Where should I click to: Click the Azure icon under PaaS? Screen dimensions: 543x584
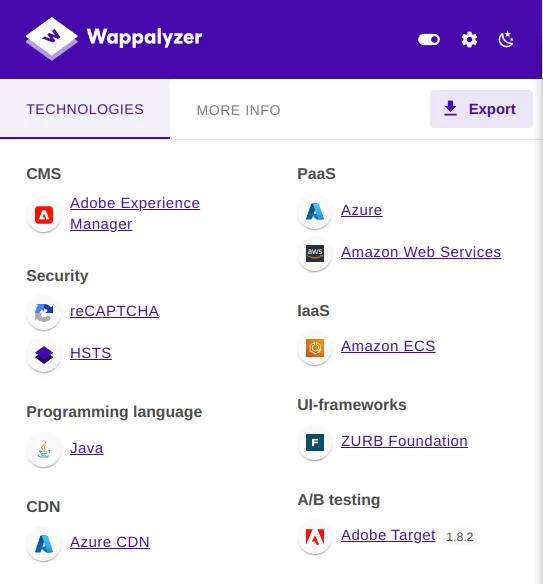[x=315, y=212]
